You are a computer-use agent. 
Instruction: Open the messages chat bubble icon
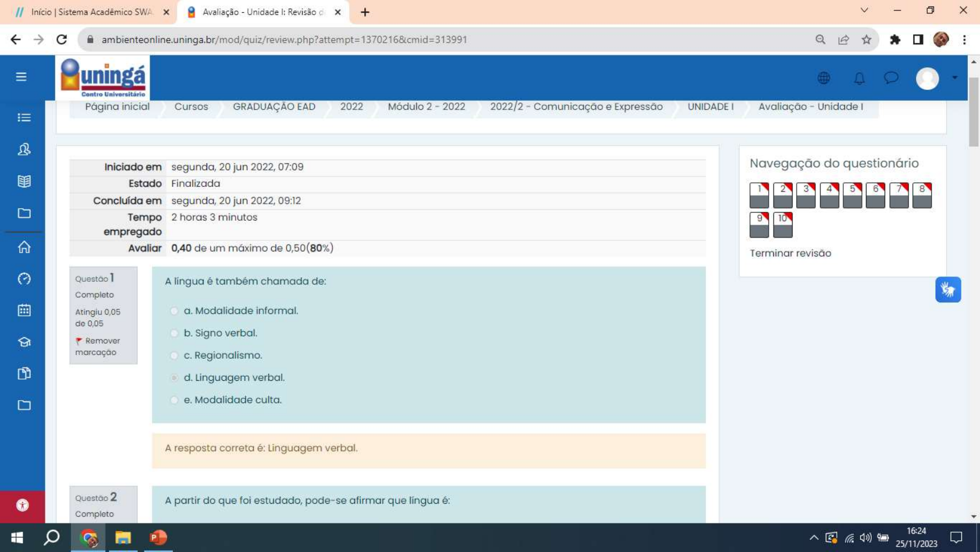[891, 78]
